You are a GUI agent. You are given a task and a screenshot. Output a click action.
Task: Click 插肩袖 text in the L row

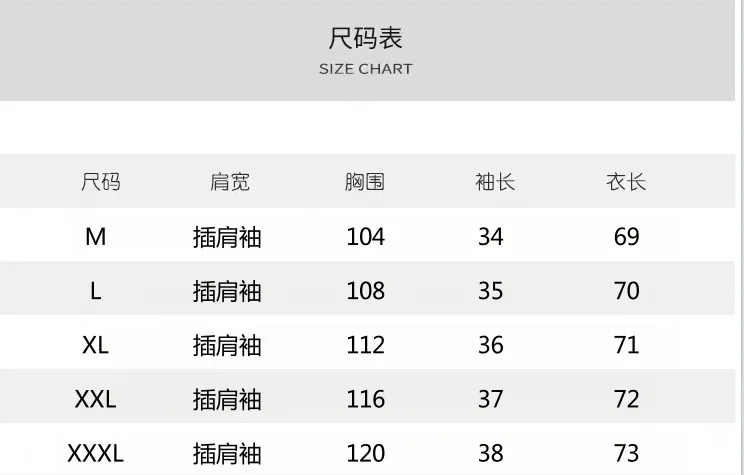(227, 291)
